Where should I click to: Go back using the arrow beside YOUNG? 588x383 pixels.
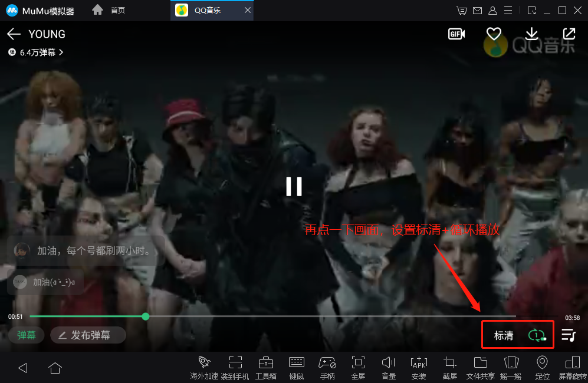tap(14, 34)
